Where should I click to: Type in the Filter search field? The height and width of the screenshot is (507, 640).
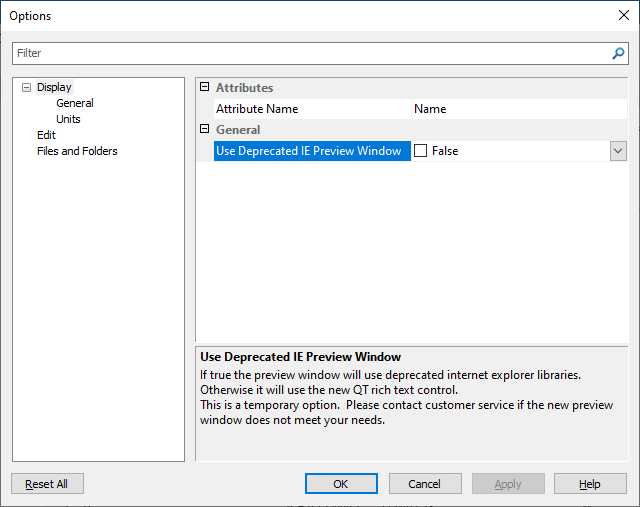click(310, 53)
